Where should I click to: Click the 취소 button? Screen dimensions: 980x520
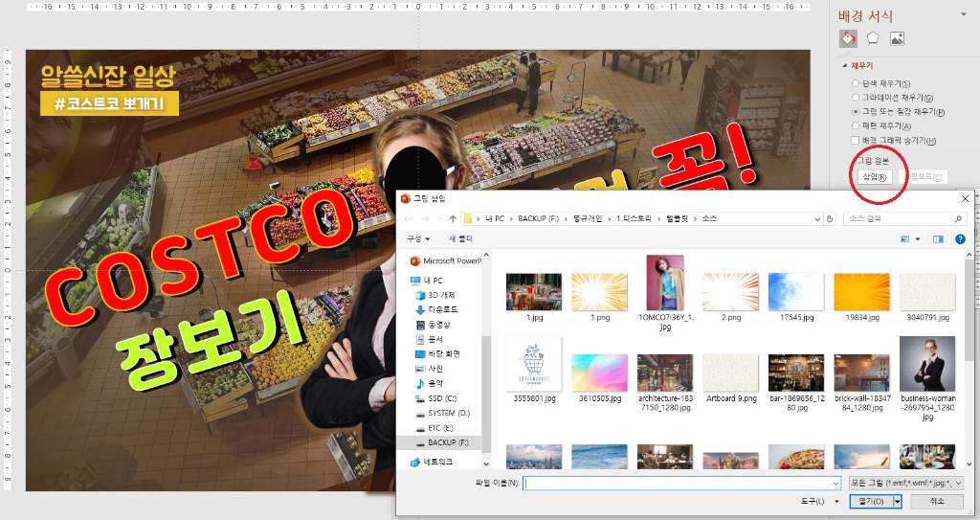click(936, 502)
